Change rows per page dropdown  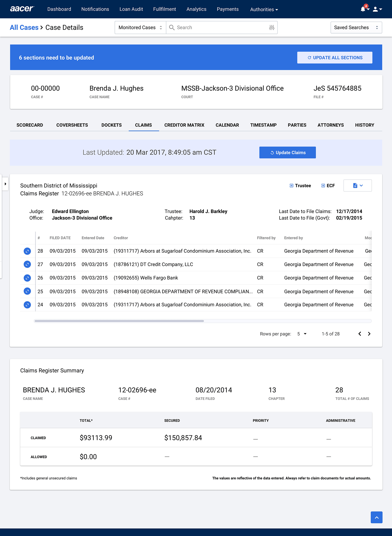point(302,334)
